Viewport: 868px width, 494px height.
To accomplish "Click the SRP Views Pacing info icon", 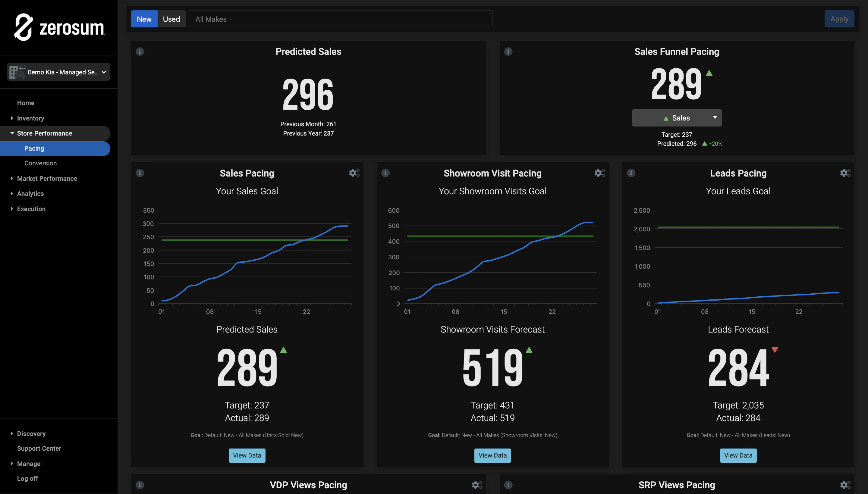I will coord(508,485).
